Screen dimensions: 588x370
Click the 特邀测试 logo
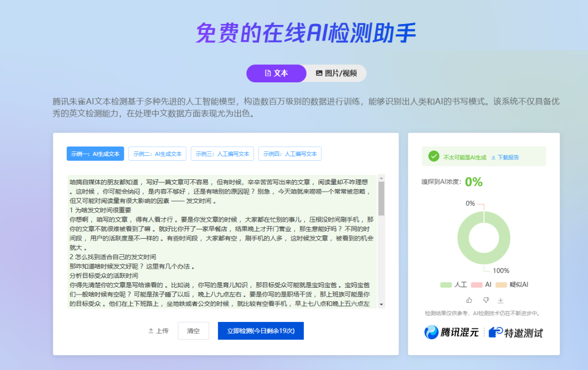515,332
